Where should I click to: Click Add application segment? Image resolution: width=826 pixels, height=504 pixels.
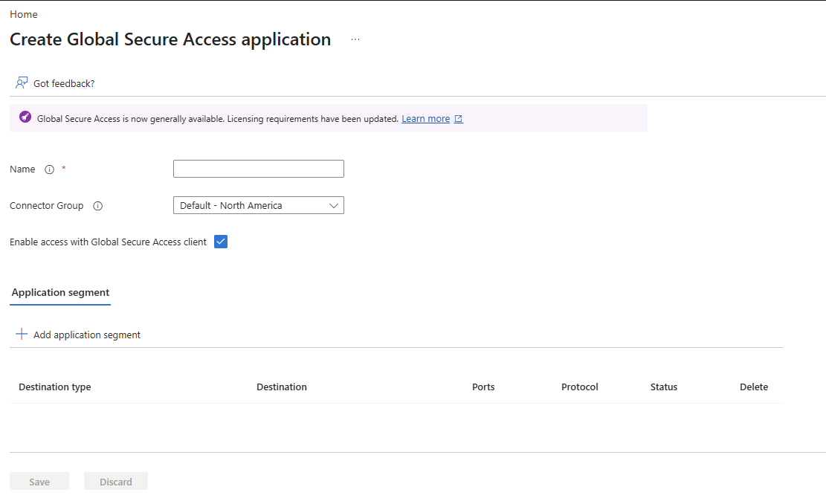(x=87, y=335)
